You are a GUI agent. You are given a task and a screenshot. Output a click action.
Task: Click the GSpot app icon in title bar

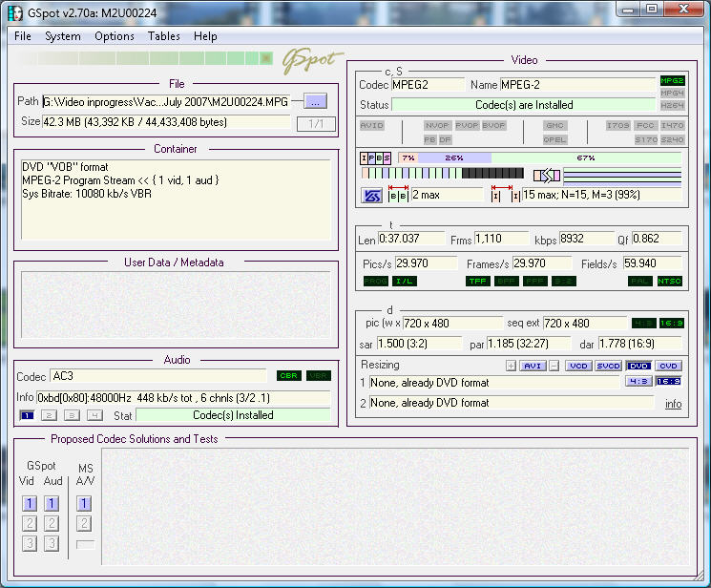coord(15,12)
